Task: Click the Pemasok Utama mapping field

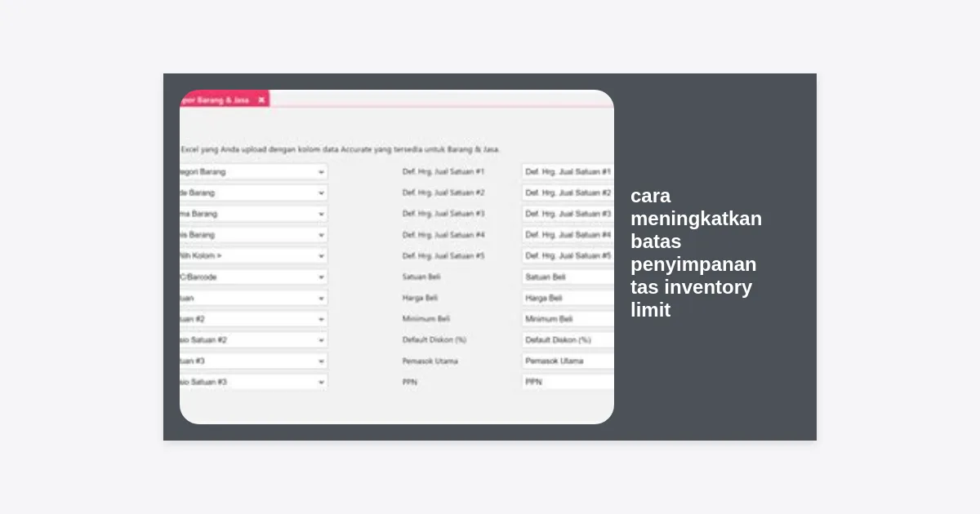Action: click(568, 361)
